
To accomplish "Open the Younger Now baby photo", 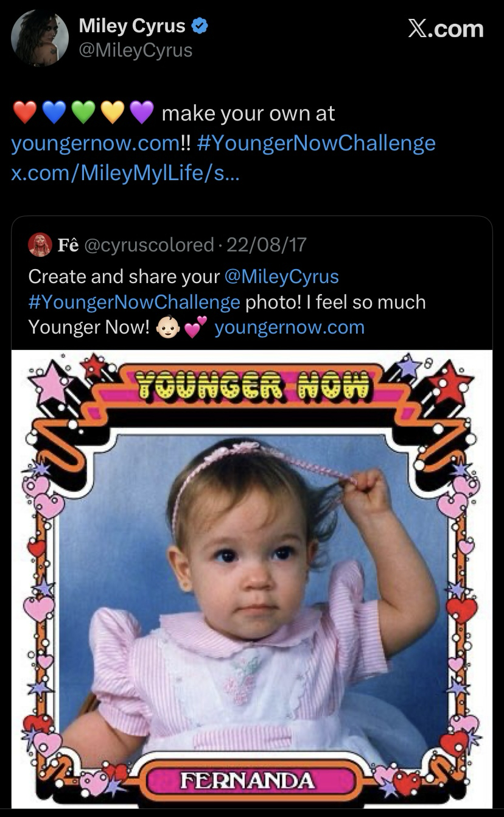I will click(251, 578).
